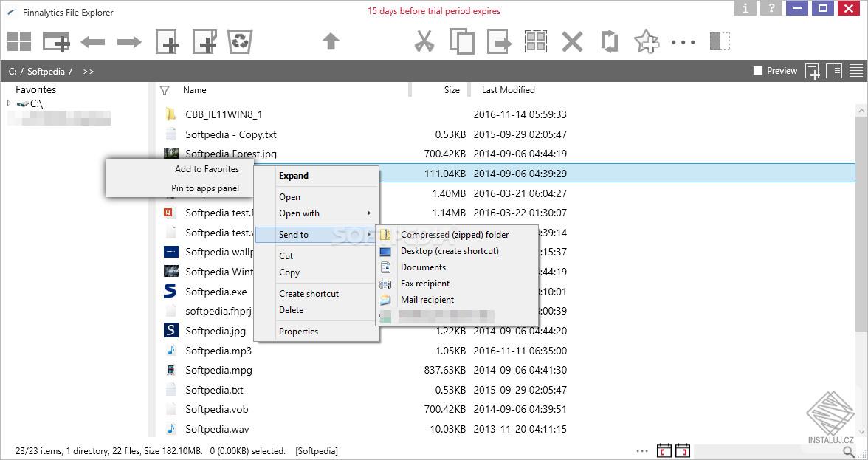The image size is (868, 460).
Task: Toggle the dual-pane layout icon near Preview
Action: (x=834, y=70)
